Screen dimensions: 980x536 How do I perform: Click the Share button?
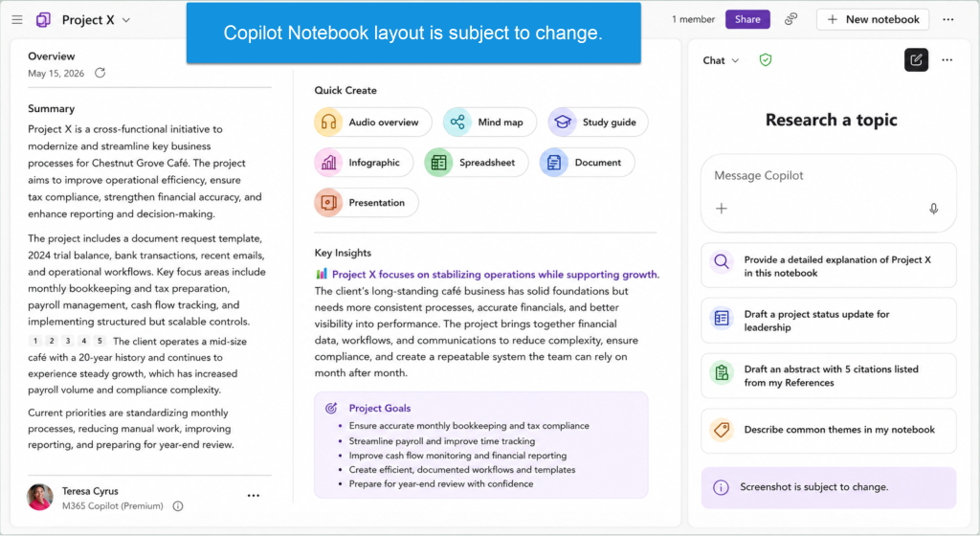[747, 19]
